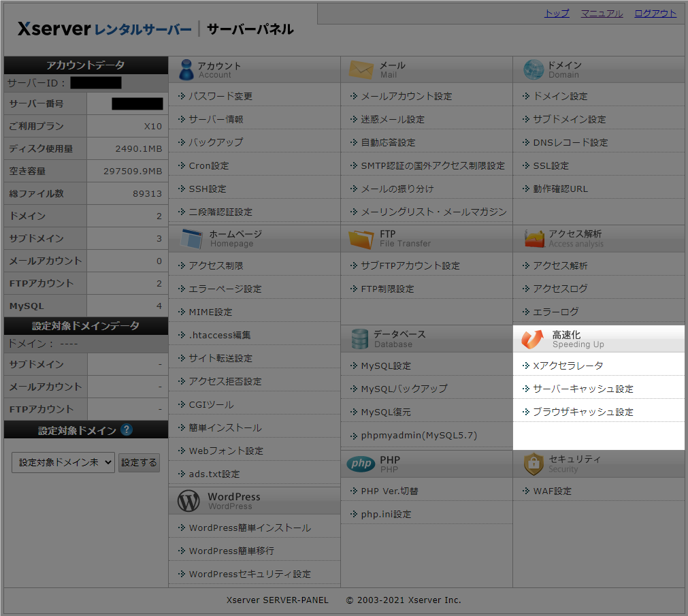Open 迷惑メール設定
This screenshot has height=616, width=688.
coord(393,119)
